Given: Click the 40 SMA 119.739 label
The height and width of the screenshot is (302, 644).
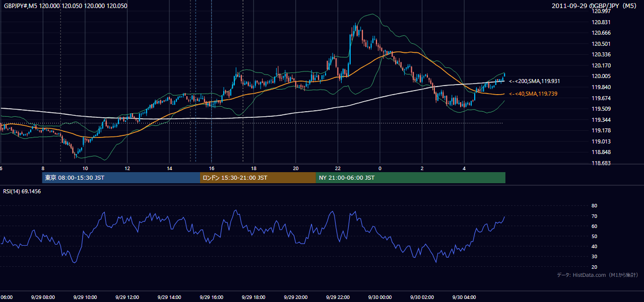Looking at the screenshot, I should [x=533, y=94].
